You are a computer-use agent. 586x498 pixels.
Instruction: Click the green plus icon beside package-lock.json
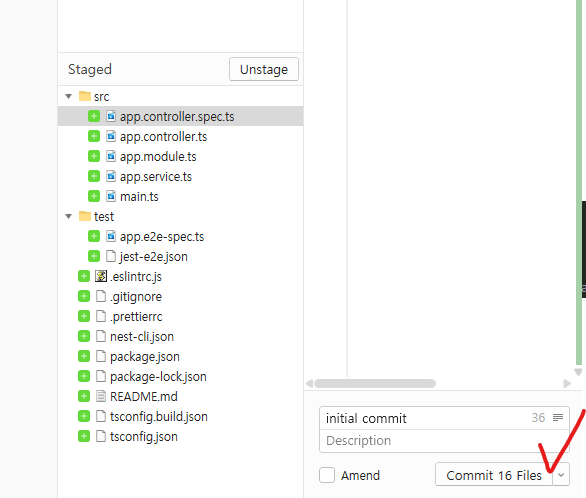click(84, 376)
